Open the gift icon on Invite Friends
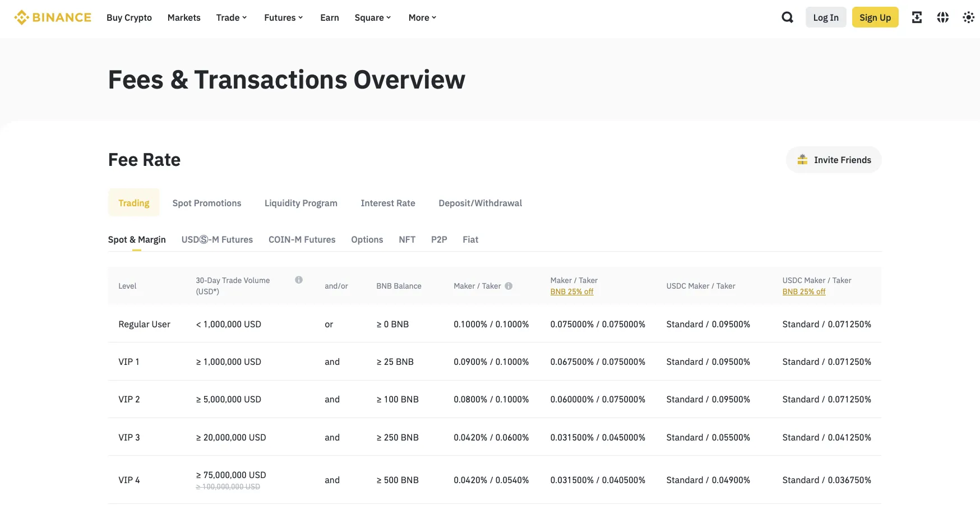Viewport: 980px width, 505px height. point(803,160)
